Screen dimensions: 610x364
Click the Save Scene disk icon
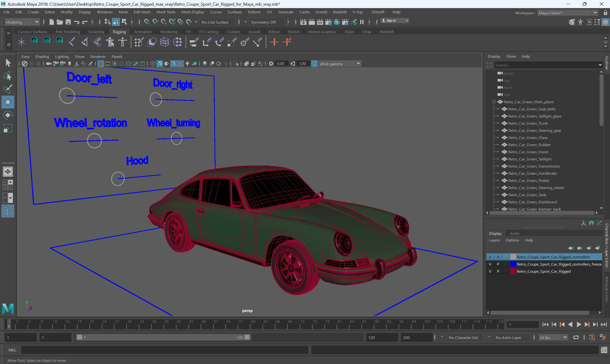tap(68, 22)
